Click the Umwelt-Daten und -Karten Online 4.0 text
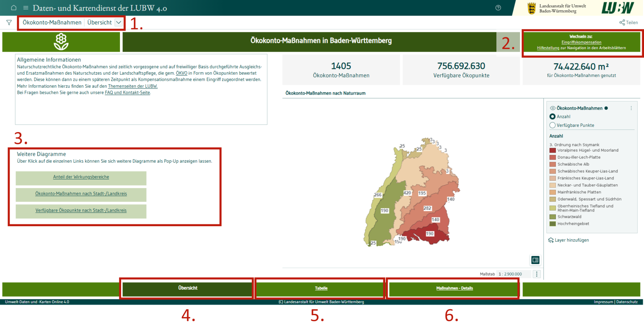The image size is (644, 325). 37,302
